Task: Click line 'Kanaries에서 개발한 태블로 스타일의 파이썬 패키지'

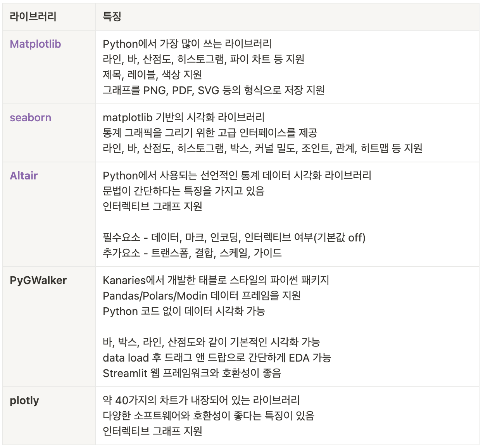Action: click(x=216, y=280)
